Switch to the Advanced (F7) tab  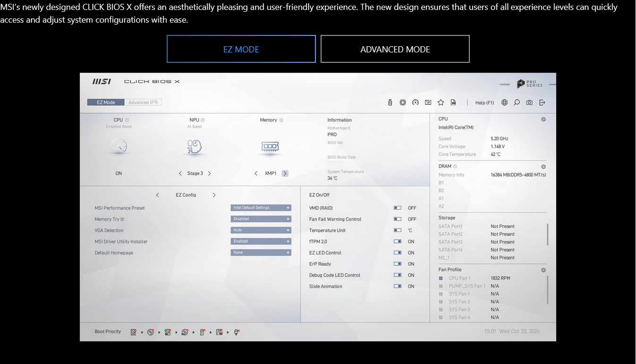pyautogui.click(x=143, y=102)
